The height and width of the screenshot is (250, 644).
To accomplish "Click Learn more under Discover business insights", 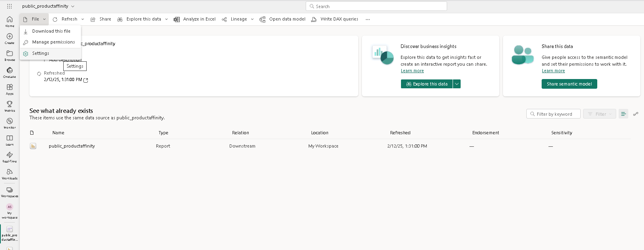I will (412, 71).
